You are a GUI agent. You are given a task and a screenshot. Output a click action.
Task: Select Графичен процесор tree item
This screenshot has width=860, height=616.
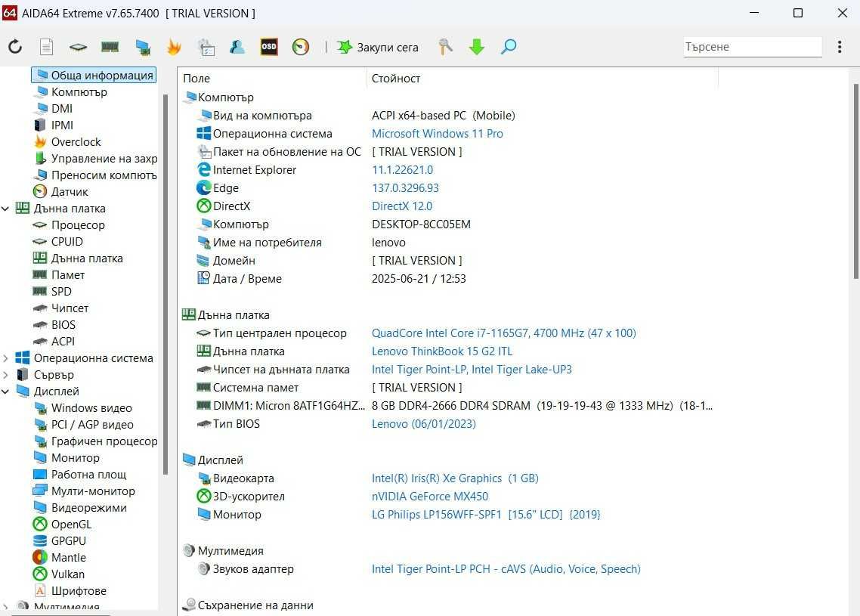pos(95,441)
